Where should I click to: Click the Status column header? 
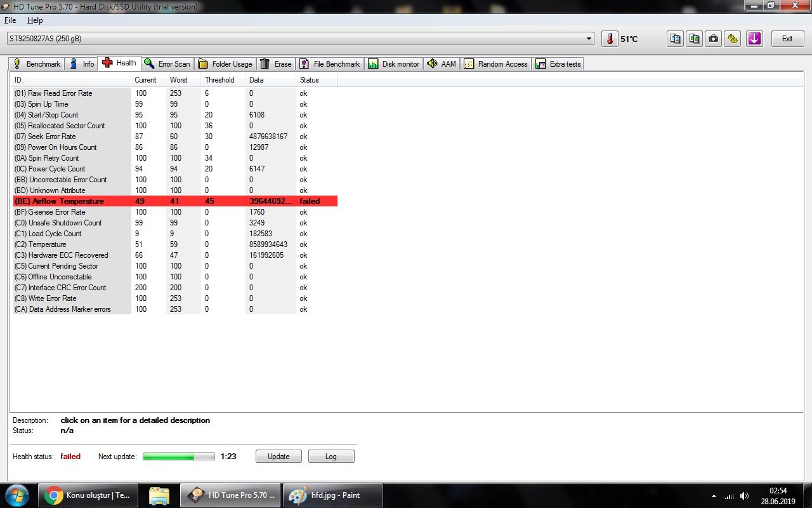317,80
